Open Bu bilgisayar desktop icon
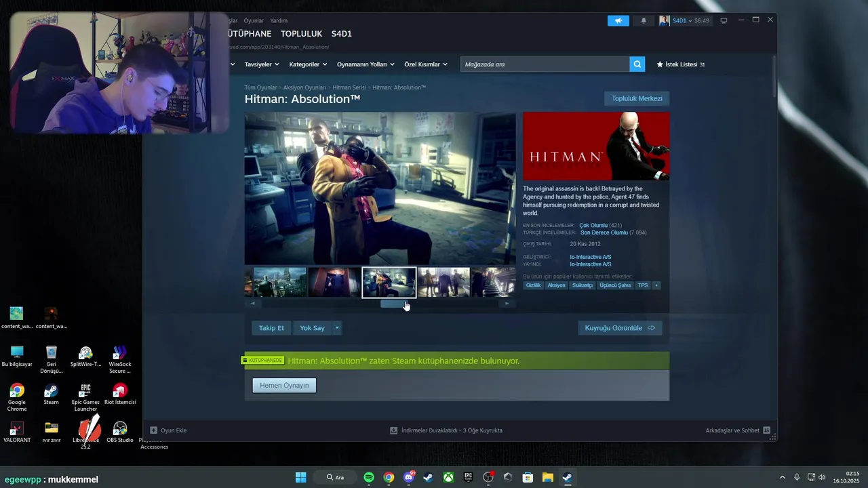The height and width of the screenshot is (488, 868). (x=17, y=357)
